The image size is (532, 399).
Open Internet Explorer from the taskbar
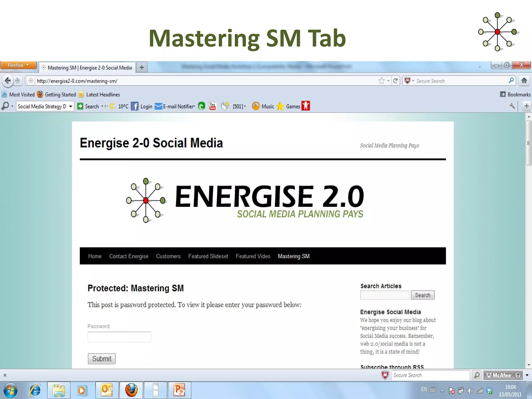[x=35, y=390]
